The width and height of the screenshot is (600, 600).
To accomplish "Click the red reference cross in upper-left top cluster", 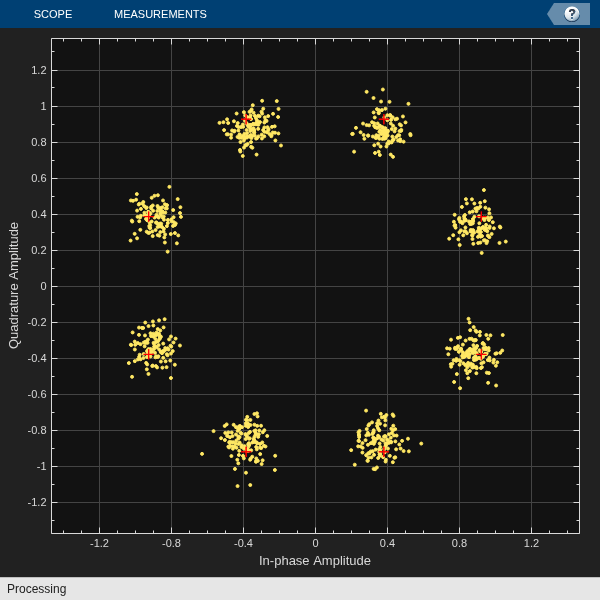I will [x=246, y=119].
